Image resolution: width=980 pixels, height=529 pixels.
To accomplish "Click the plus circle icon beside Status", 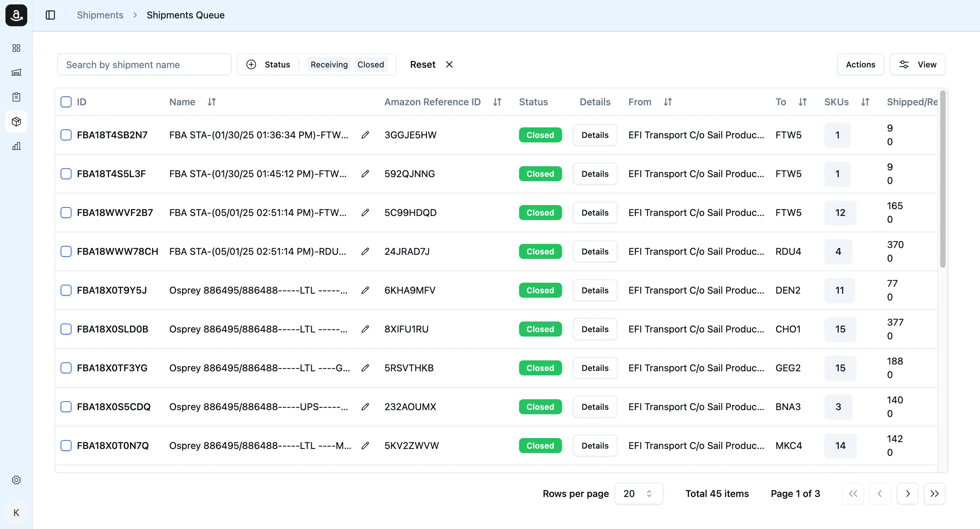I will point(251,65).
